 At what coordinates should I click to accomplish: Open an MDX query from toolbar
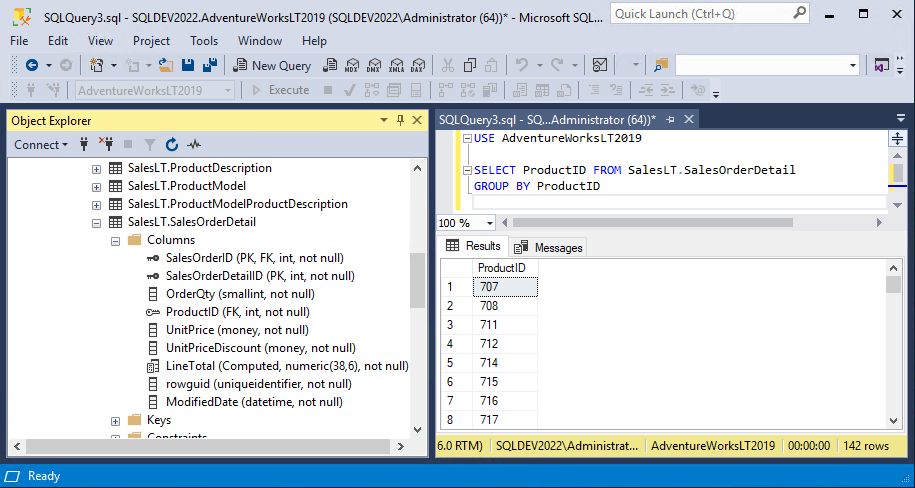(x=352, y=65)
